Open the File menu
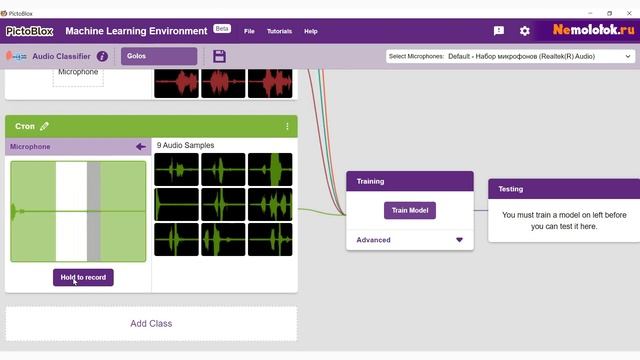 pyautogui.click(x=249, y=31)
